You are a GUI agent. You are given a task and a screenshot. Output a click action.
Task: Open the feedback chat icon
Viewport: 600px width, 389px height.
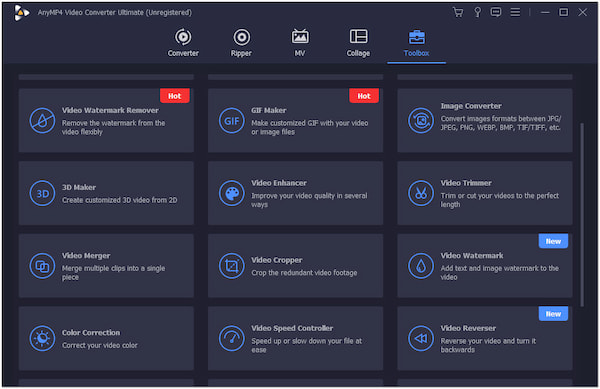point(496,12)
